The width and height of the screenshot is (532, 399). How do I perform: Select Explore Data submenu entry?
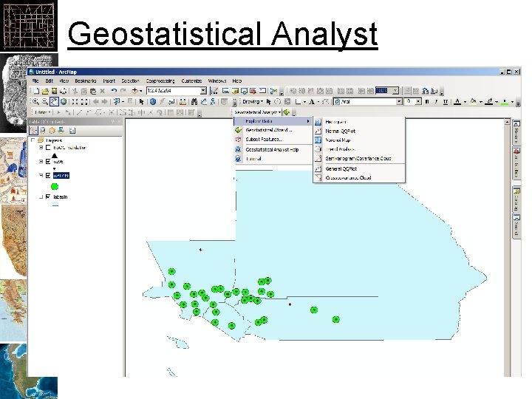(x=273, y=121)
